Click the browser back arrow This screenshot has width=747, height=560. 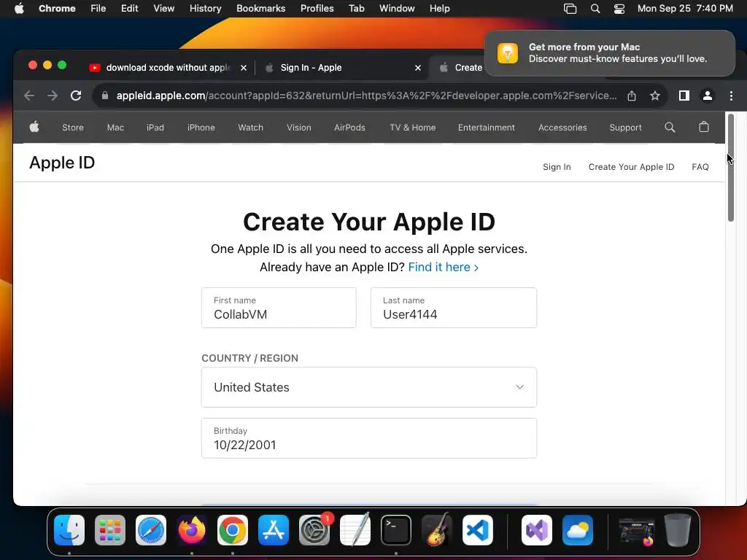(29, 96)
